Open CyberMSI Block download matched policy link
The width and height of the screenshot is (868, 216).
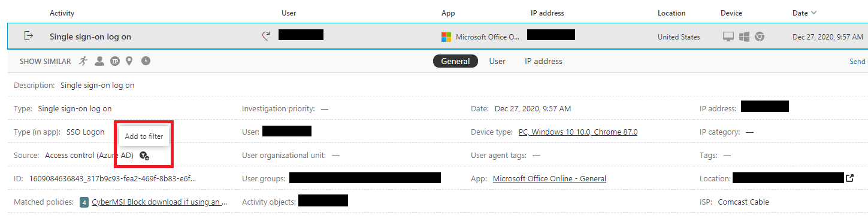tap(159, 202)
